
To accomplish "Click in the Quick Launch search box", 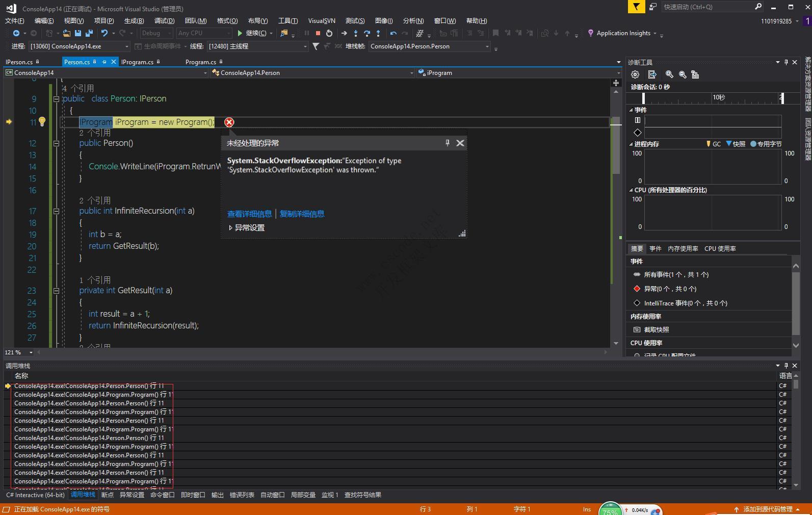I will click(707, 7).
